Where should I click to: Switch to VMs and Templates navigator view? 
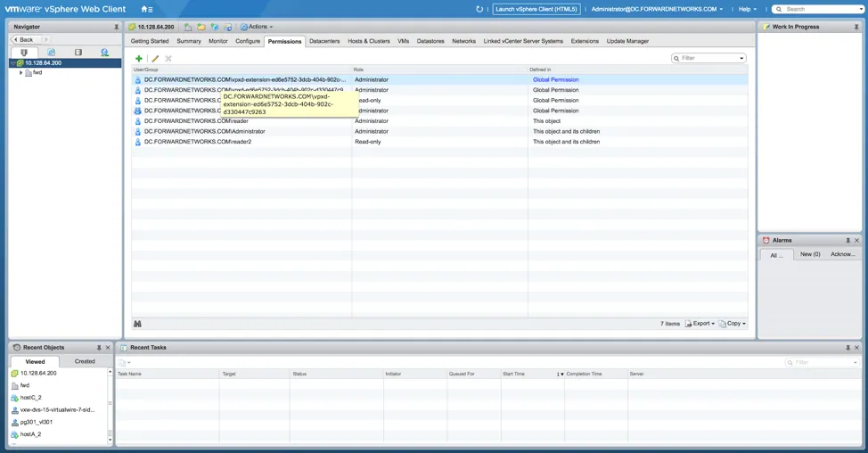(51, 52)
